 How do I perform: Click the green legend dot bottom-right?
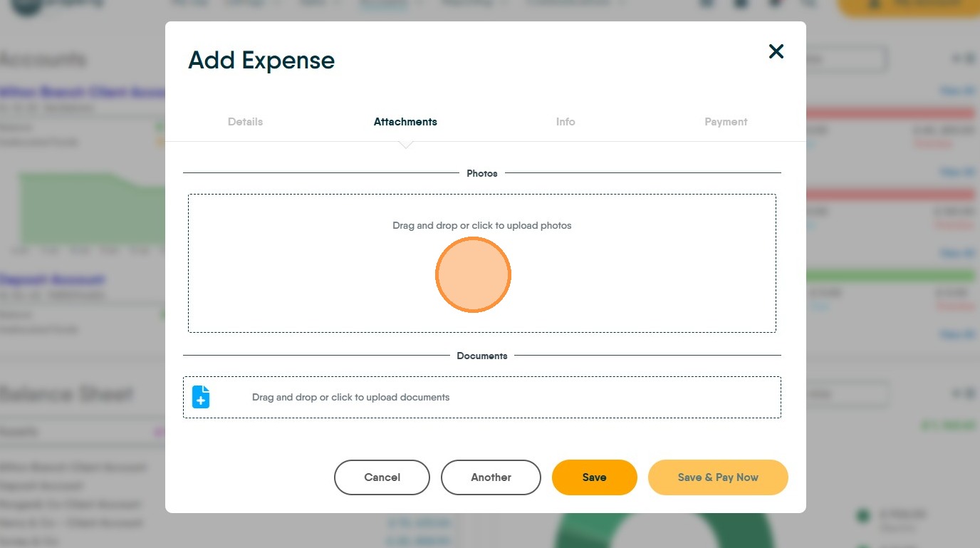click(863, 515)
